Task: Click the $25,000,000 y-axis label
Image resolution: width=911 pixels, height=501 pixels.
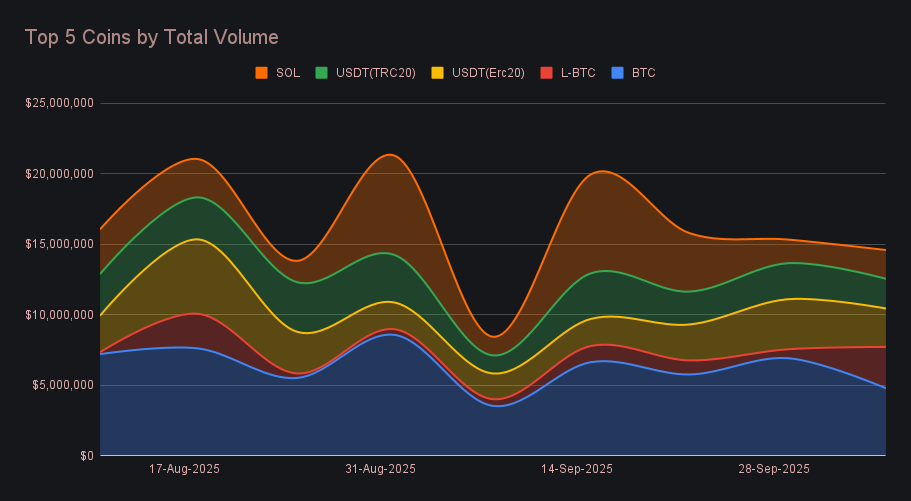Action: 60,103
